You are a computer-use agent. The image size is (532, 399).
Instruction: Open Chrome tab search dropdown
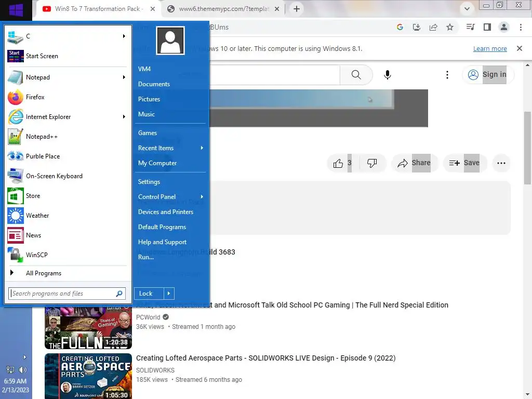(x=467, y=9)
